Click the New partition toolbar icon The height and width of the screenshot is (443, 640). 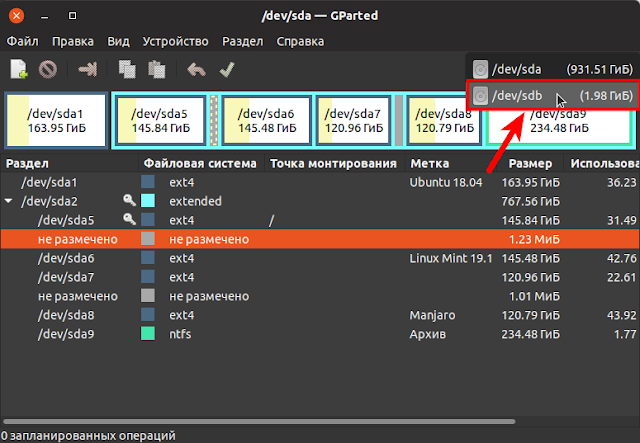coord(19,69)
